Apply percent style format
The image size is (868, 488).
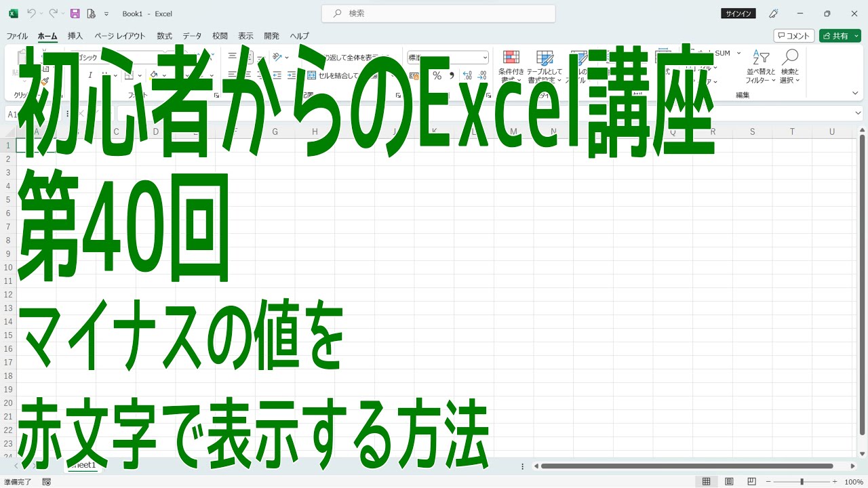(x=437, y=75)
